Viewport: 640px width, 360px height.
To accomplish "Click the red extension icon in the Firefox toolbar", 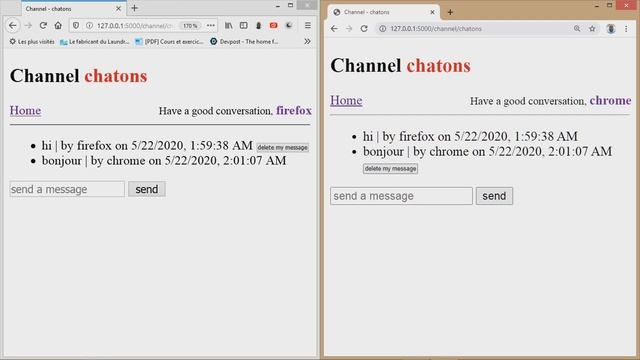I will [x=273, y=25].
